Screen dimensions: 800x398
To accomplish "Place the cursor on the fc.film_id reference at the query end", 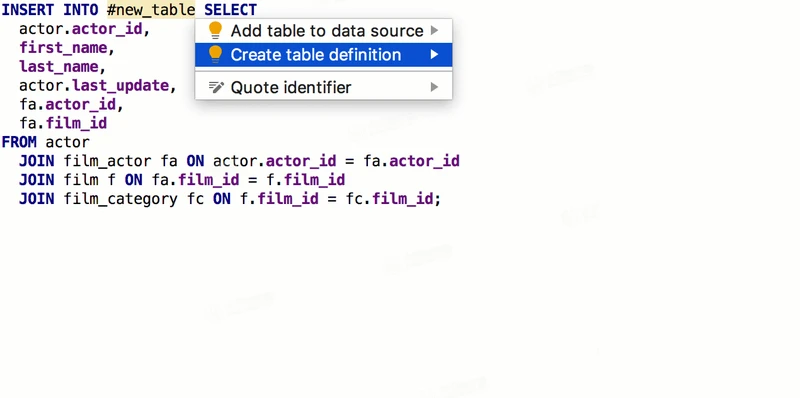I will 390,199.
